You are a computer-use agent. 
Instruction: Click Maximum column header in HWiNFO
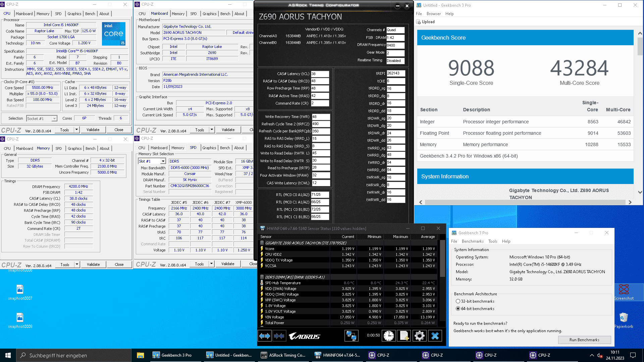pyautogui.click(x=400, y=237)
